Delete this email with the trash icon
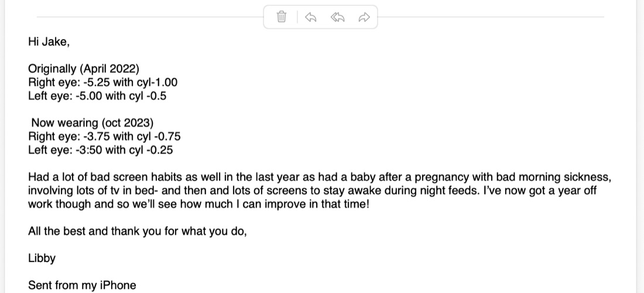Image resolution: width=644 pixels, height=293 pixels. (x=282, y=17)
